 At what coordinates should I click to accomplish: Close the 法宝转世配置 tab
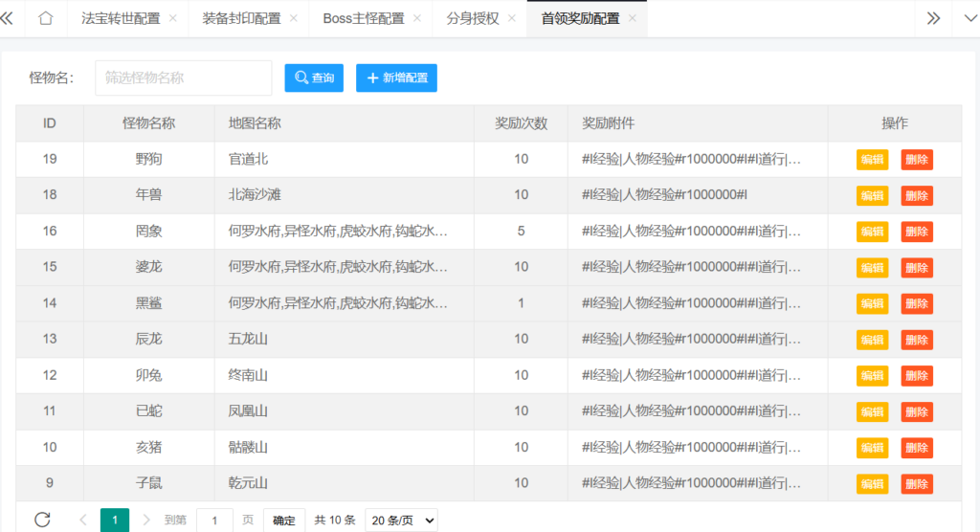[173, 19]
